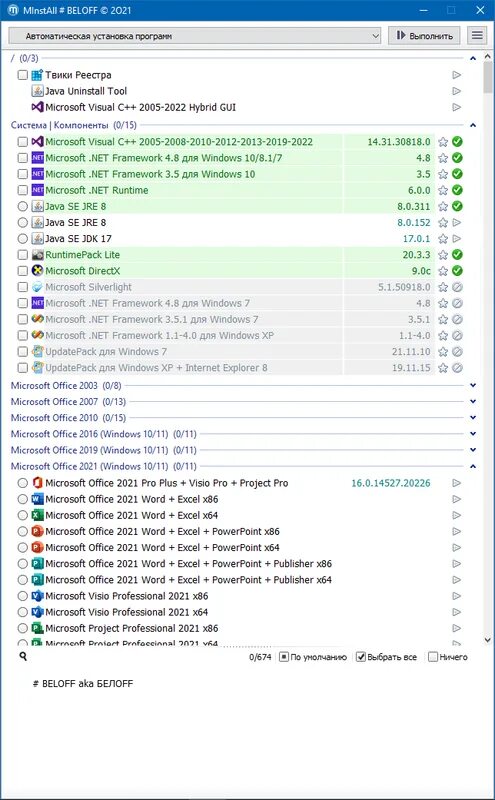Click play arrow for Office 2021 Pro Plus row
Viewport: 495px width, 800px height.
click(457, 483)
